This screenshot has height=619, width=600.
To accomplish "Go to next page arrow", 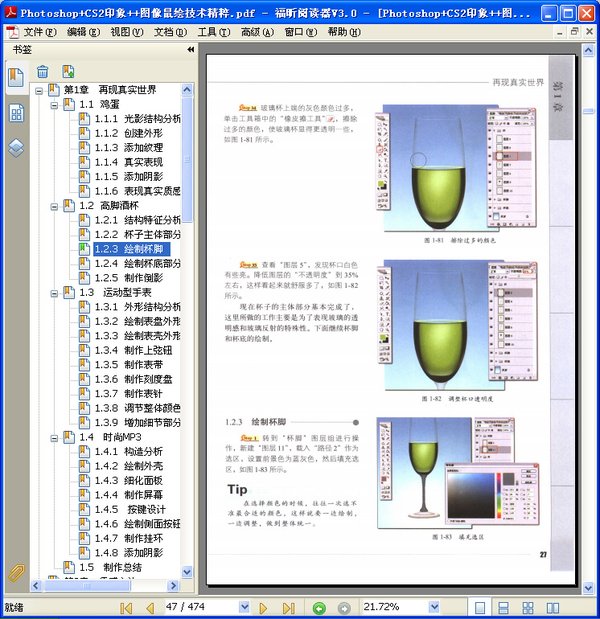I will 263,608.
